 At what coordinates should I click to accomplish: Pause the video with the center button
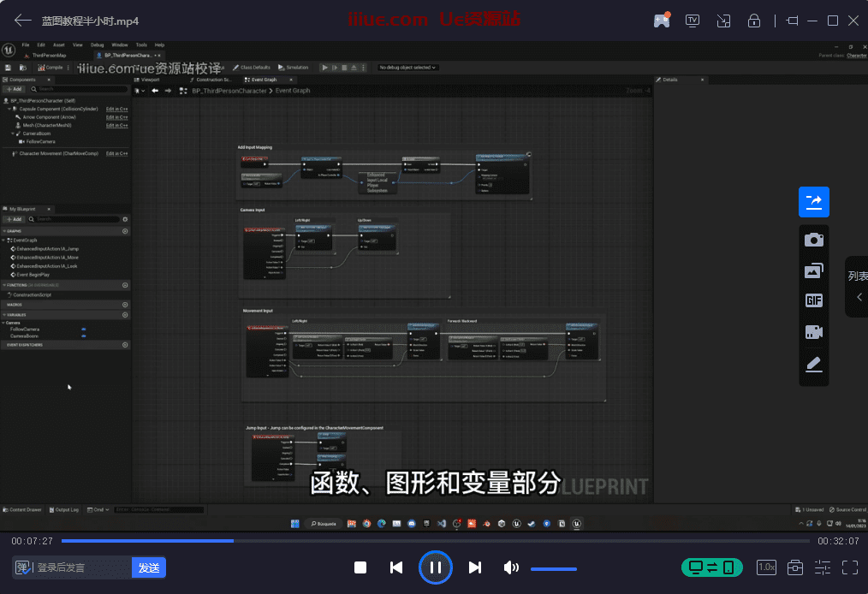[435, 567]
